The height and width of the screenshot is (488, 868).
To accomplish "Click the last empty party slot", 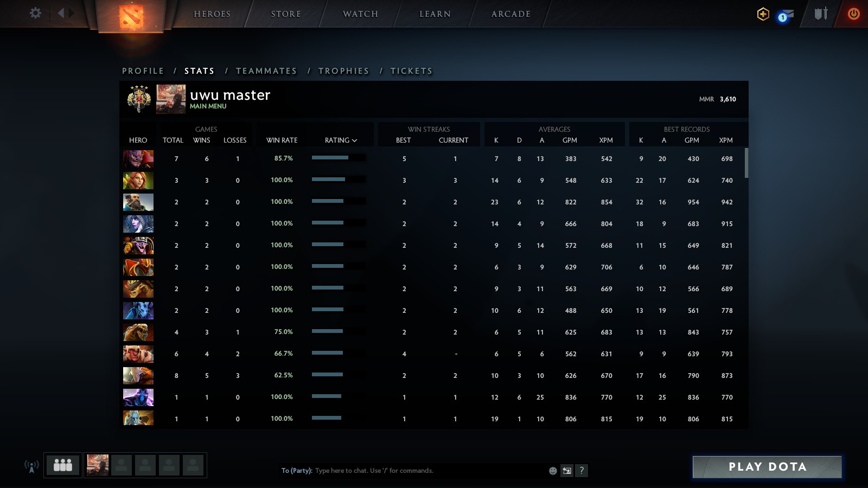I will coord(193,465).
